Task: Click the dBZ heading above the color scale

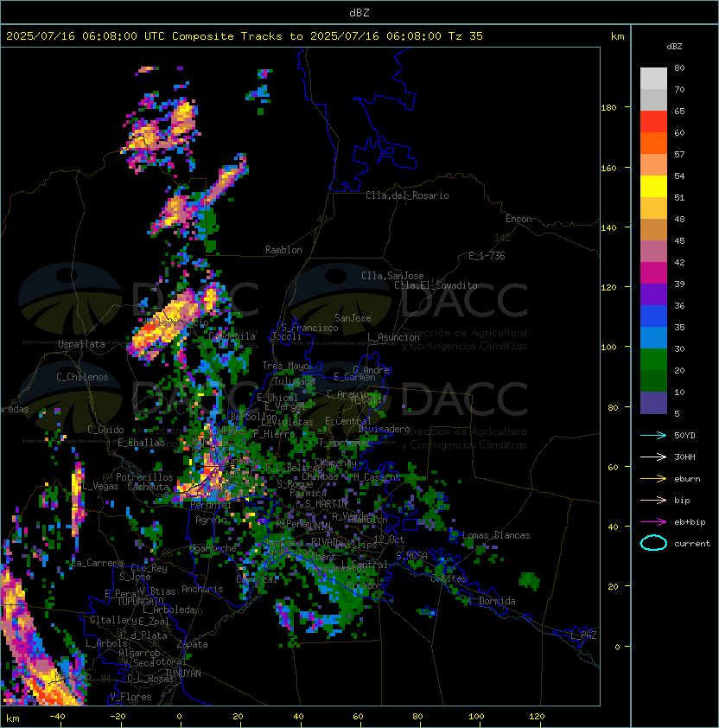Action: (x=674, y=47)
